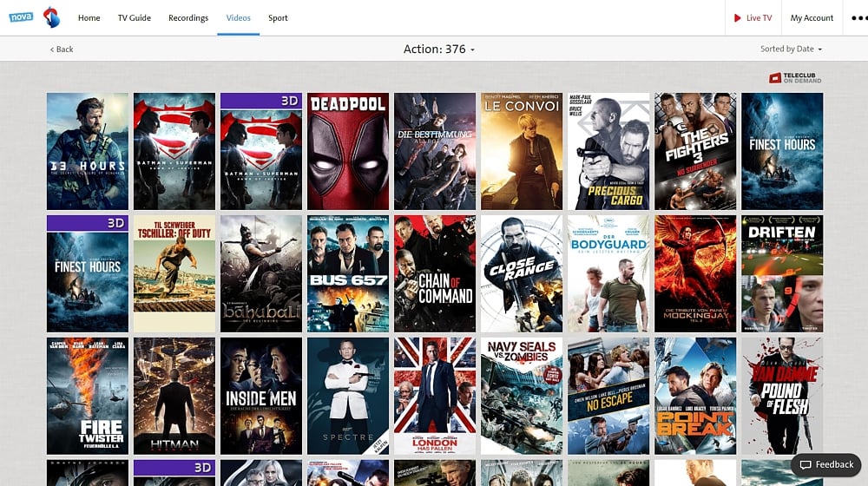This screenshot has height=486, width=868.
Task: Open the Sorted by Date dropdown
Action: pos(791,49)
